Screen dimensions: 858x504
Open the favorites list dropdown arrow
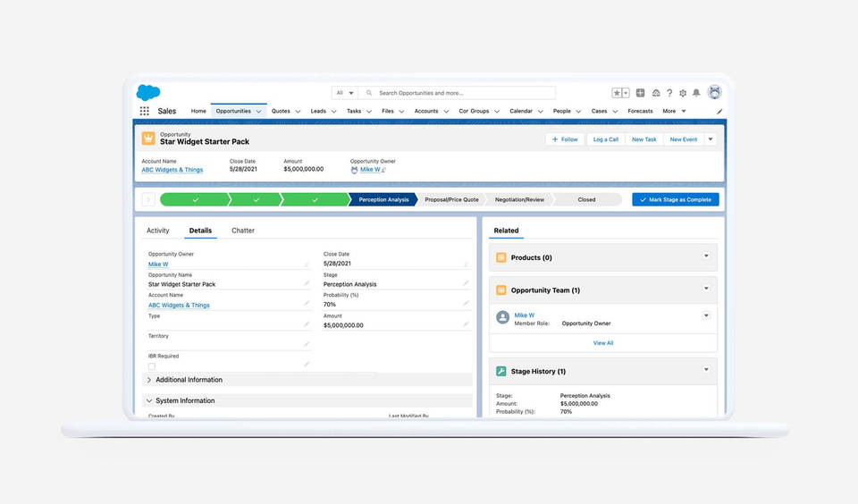(x=626, y=93)
